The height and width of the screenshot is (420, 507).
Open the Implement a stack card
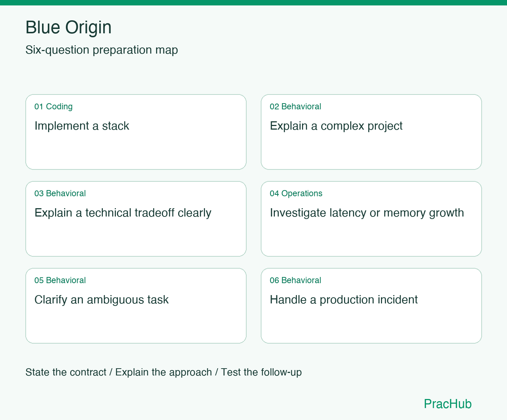pyautogui.click(x=136, y=132)
